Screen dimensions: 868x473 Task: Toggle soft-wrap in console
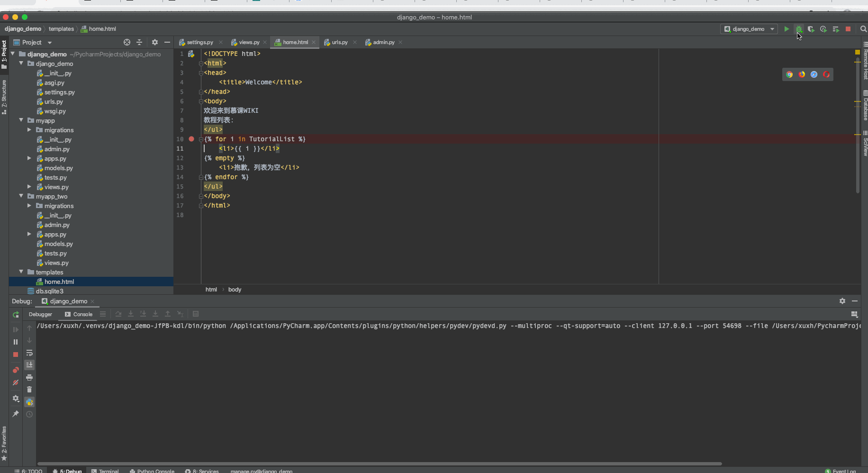[29, 353]
